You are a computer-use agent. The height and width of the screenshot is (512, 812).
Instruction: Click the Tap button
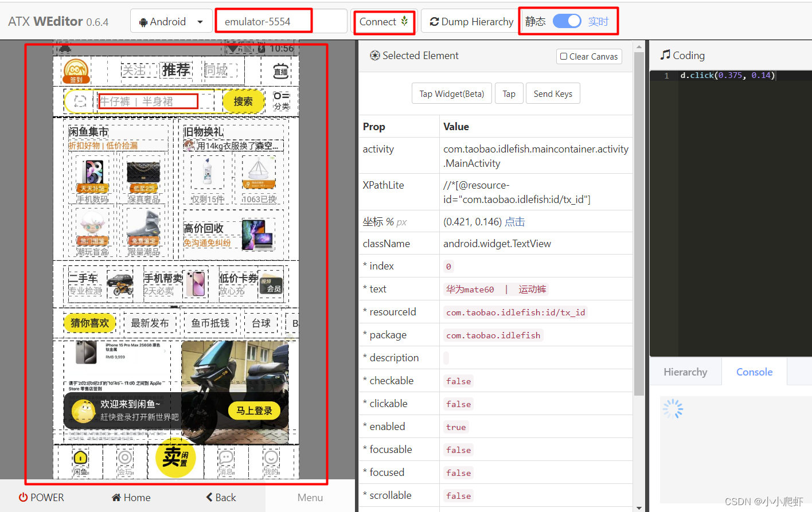pyautogui.click(x=509, y=93)
